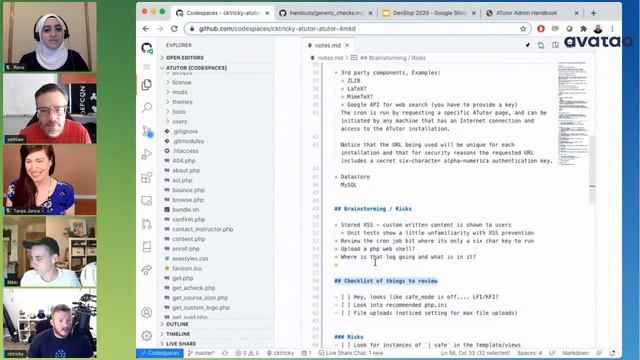Click the master branch in the status bar
640x360 pixels.
[x=201, y=353]
